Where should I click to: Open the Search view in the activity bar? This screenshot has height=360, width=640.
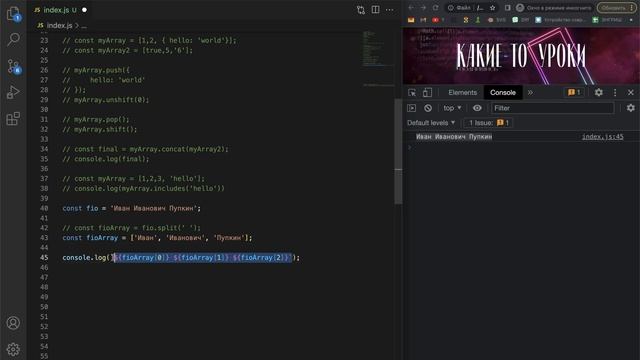[x=13, y=40]
